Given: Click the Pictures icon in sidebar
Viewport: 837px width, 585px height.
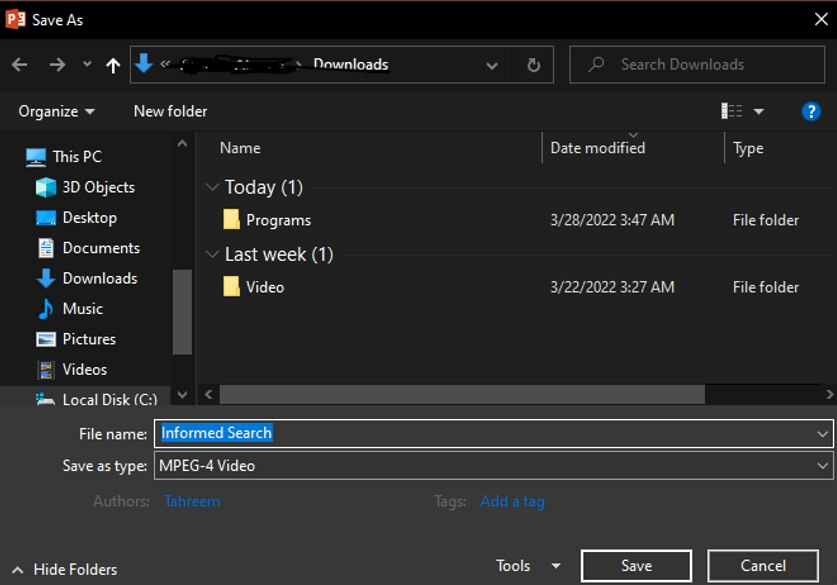Looking at the screenshot, I should click(46, 339).
